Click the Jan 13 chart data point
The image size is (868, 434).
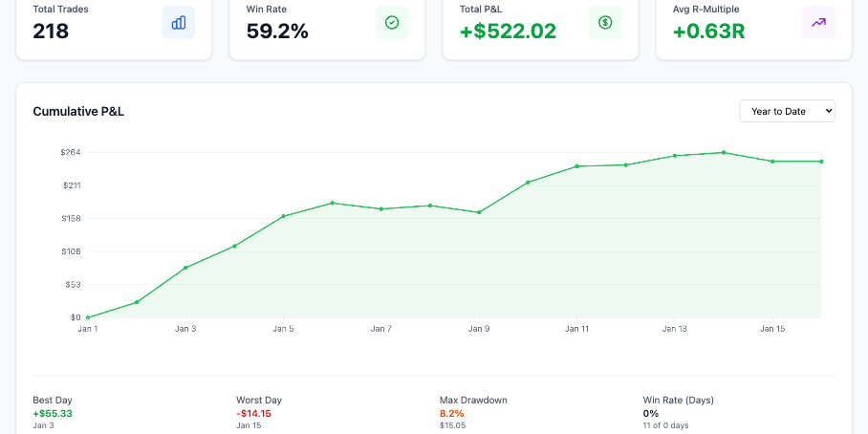point(675,156)
